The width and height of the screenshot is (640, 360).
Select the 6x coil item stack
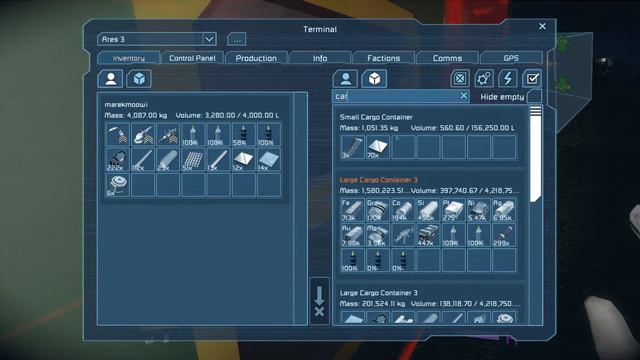pos(118,185)
